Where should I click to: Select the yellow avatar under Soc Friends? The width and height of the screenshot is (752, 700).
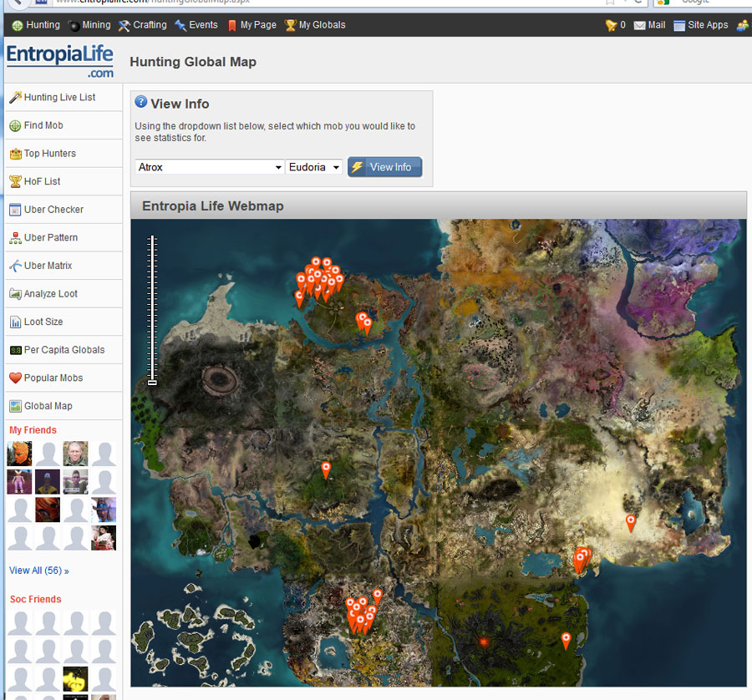(76, 679)
